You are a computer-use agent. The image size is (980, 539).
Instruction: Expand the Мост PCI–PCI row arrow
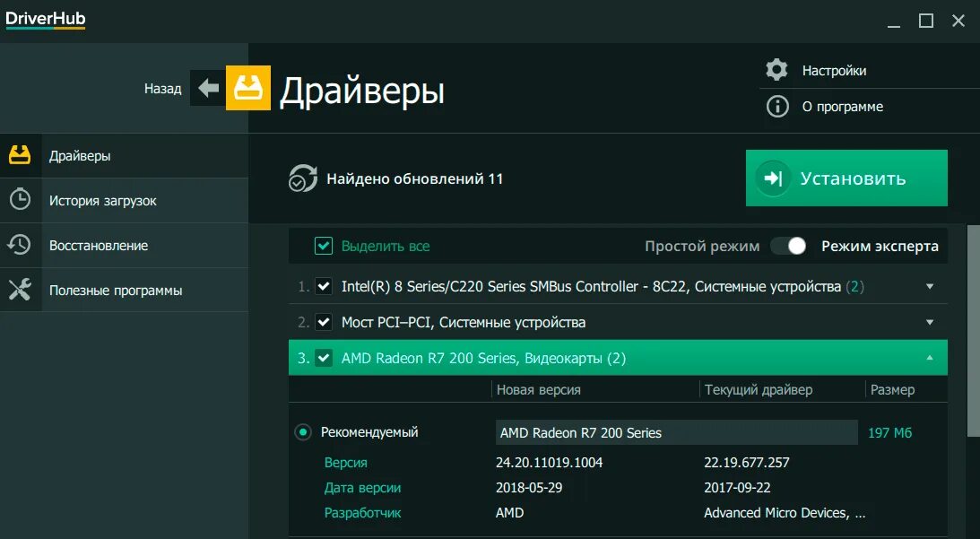[x=930, y=322]
